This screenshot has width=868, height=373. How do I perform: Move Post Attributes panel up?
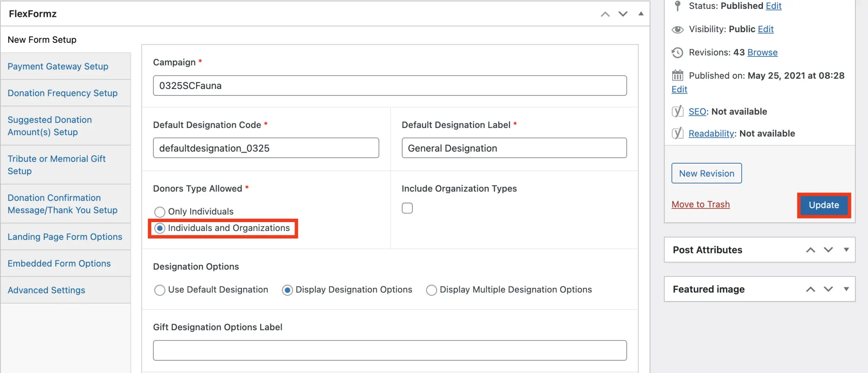pos(810,250)
